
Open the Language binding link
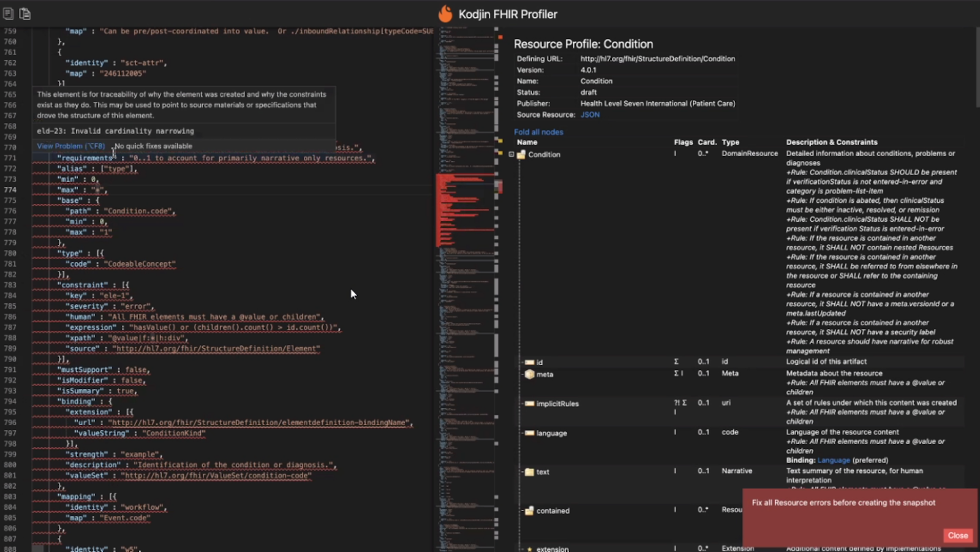[833, 460]
